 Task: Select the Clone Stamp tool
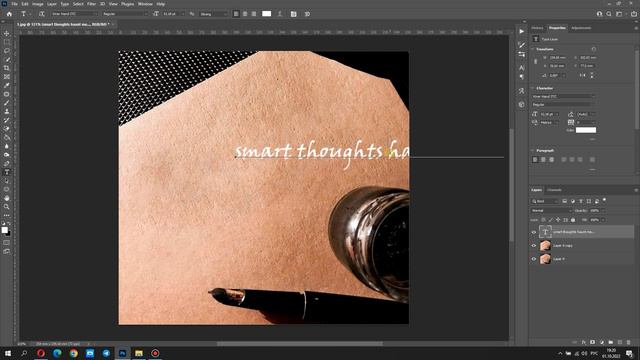7,111
